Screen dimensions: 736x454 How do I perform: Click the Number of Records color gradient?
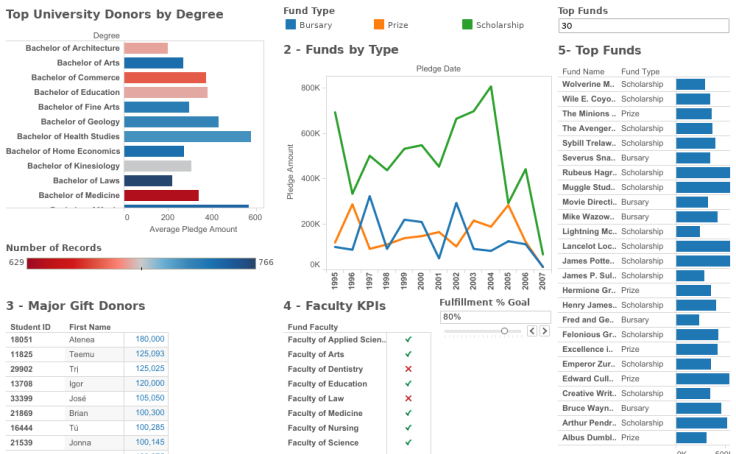141,263
